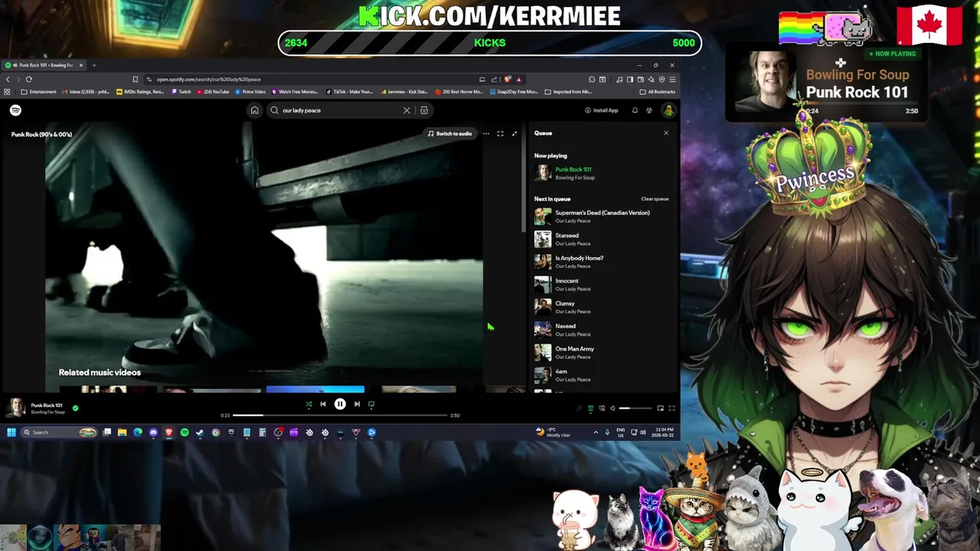The width and height of the screenshot is (980, 551).
Task: Open Discord from the Windows taskbar
Action: click(x=153, y=432)
